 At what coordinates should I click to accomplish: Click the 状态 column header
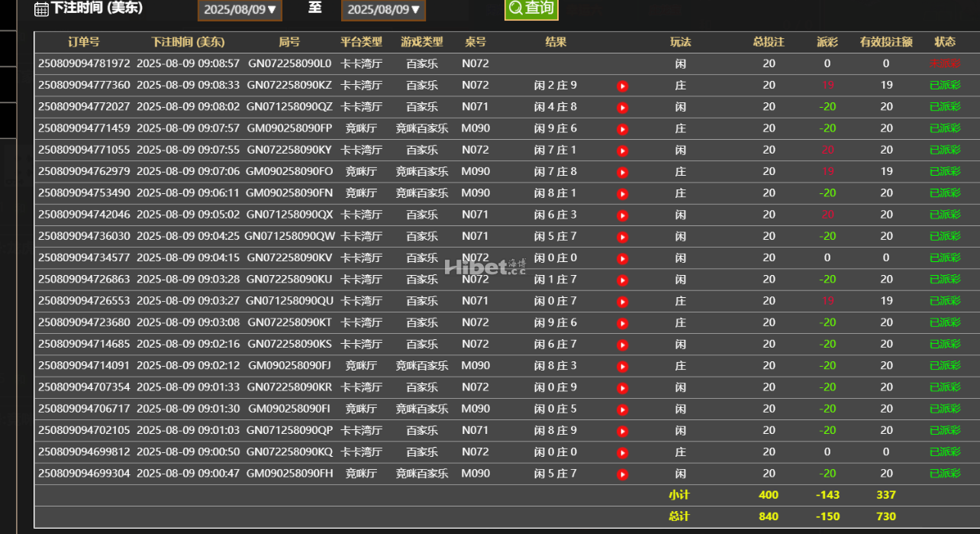(x=945, y=42)
